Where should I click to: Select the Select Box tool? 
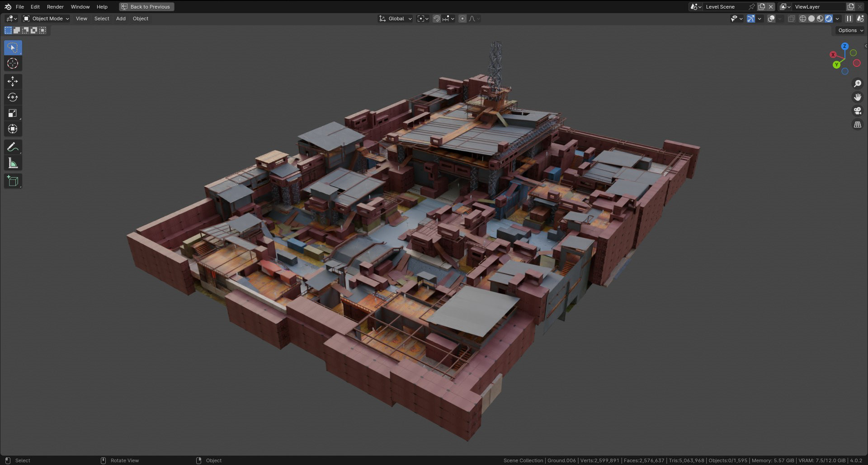13,47
